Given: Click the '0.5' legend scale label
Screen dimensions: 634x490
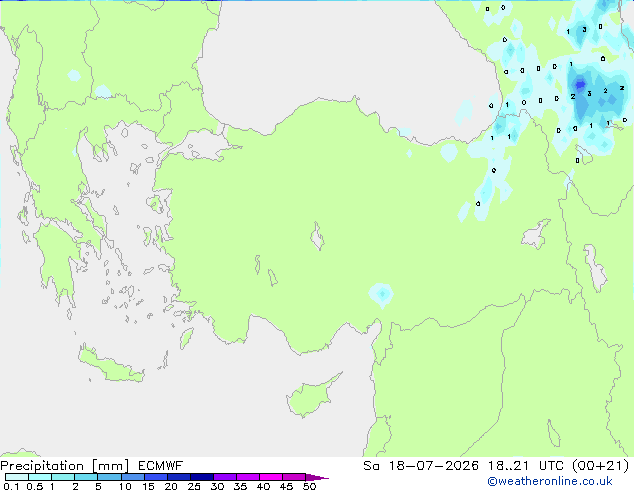Looking at the screenshot, I should [35, 486].
